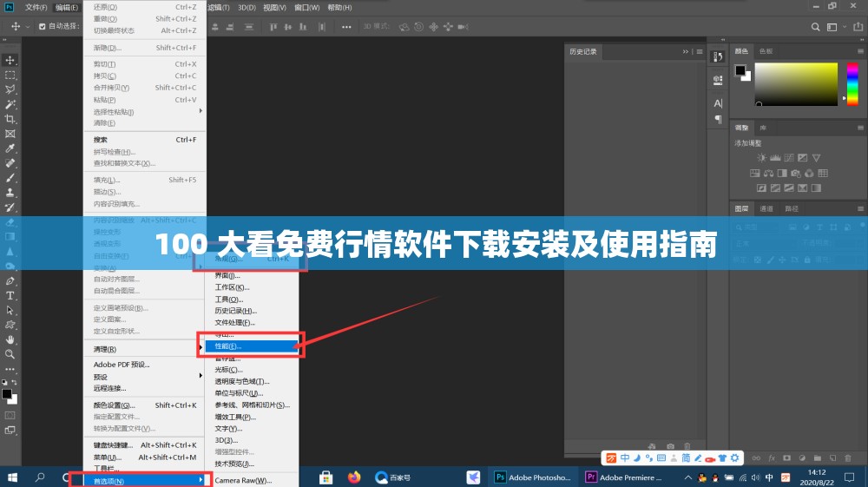868x487 pixels.
Task: Add an Exposure adjustment
Action: point(803,158)
